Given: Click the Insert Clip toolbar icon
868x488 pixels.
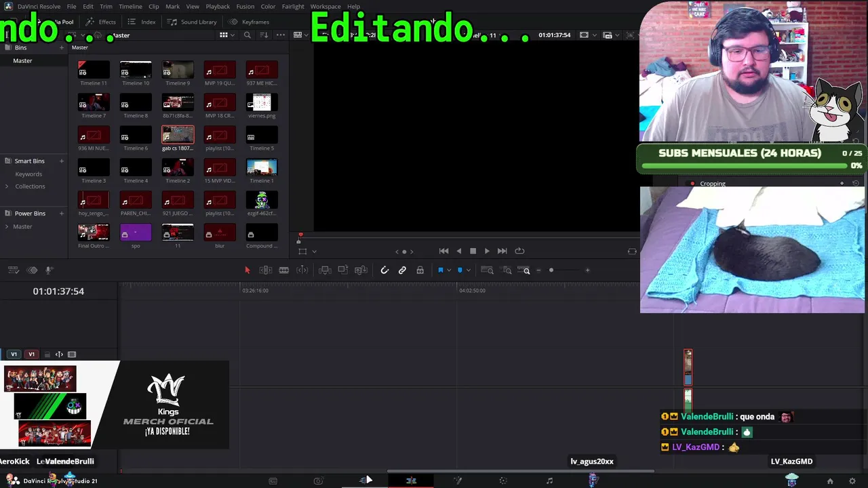Looking at the screenshot, I should click(x=325, y=270).
